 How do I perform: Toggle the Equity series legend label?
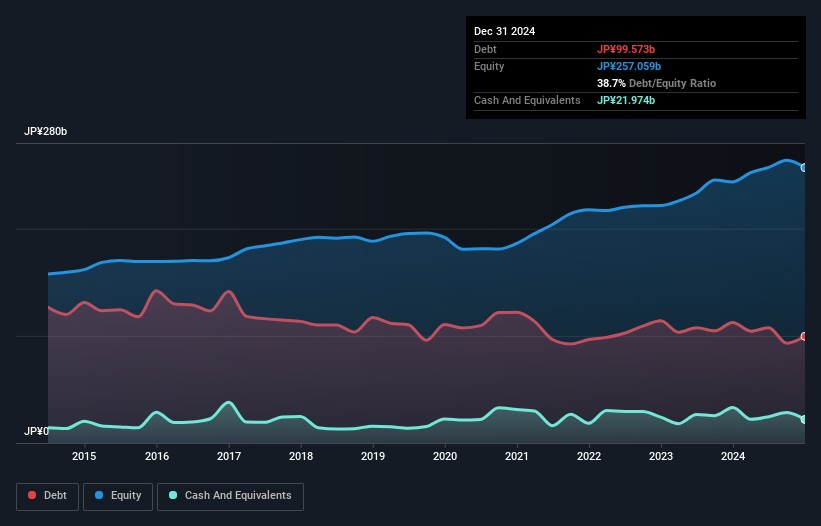tap(124, 496)
